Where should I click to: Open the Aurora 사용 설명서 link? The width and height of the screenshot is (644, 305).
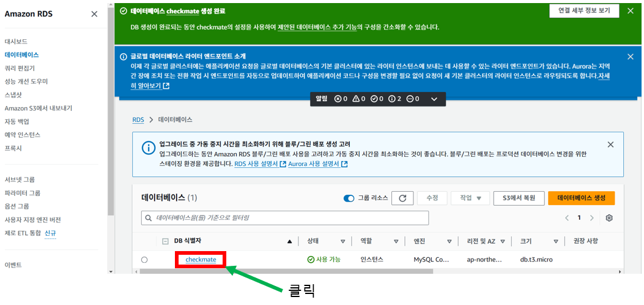coord(318,164)
